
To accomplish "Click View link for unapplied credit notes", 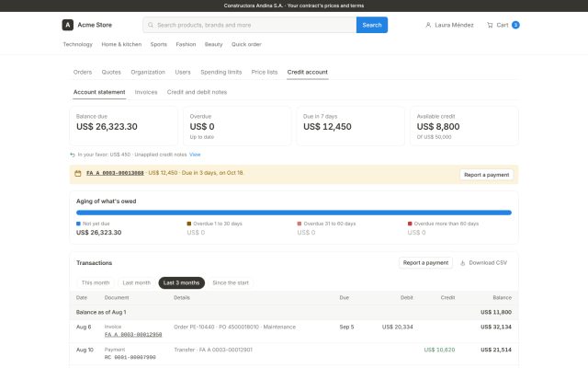I will (x=195, y=155).
